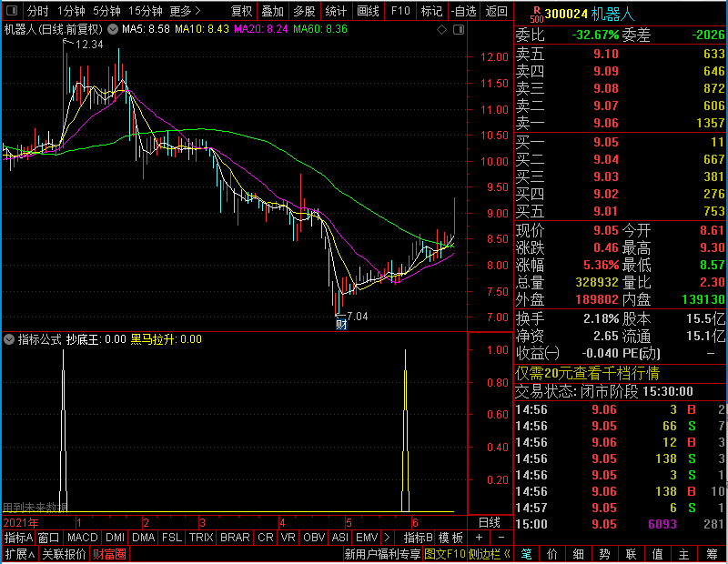
Task: Open 财富圈 tab
Action: tap(109, 554)
